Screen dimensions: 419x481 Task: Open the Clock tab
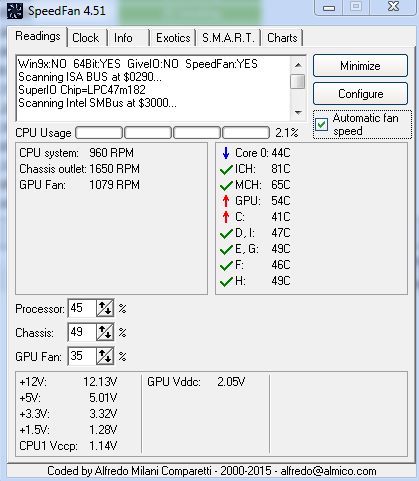[x=86, y=38]
